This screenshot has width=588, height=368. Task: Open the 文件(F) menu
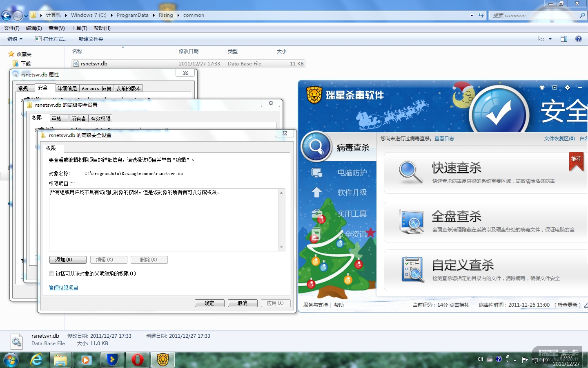(12, 28)
